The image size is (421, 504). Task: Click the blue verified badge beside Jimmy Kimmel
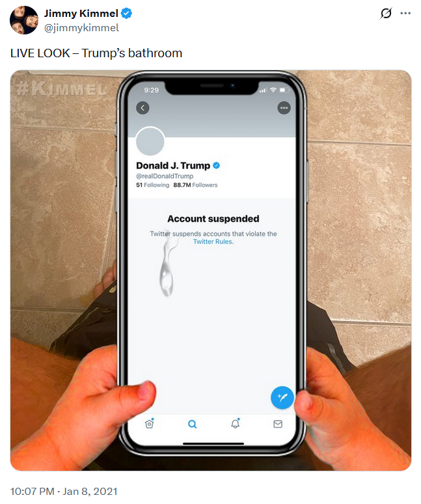126,14
